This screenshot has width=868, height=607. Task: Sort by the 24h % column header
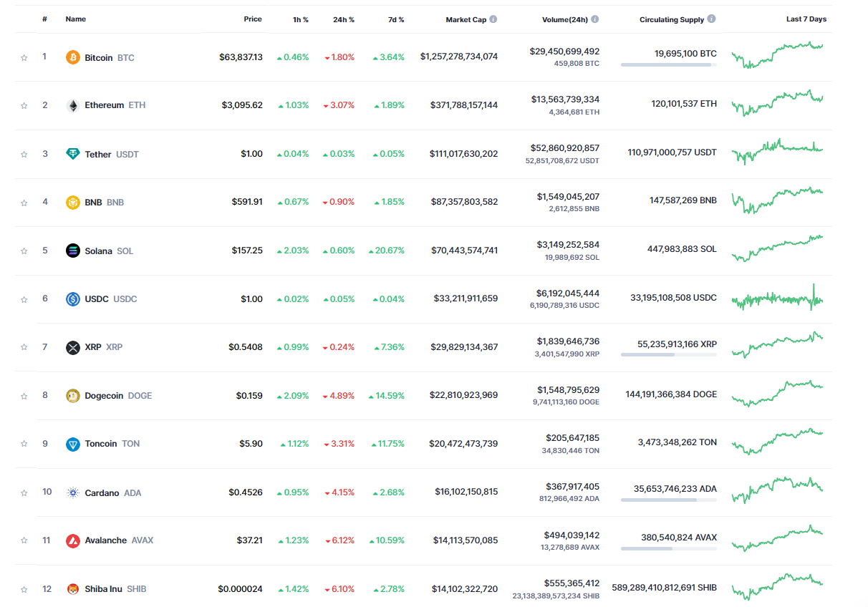click(x=343, y=19)
